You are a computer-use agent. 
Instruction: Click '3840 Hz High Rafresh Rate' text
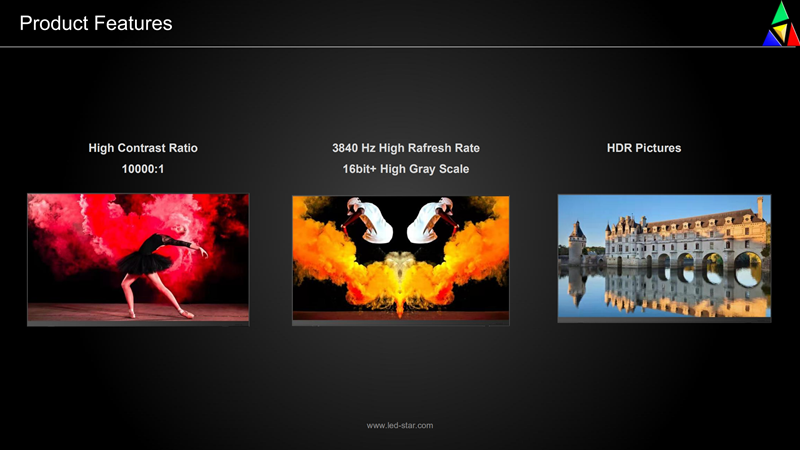[x=406, y=148]
